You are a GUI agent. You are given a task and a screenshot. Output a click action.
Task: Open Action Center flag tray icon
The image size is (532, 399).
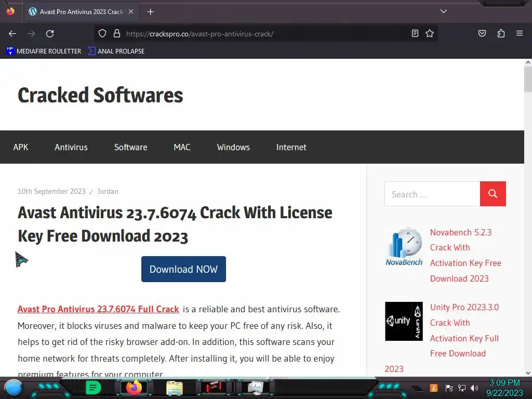coord(449,388)
